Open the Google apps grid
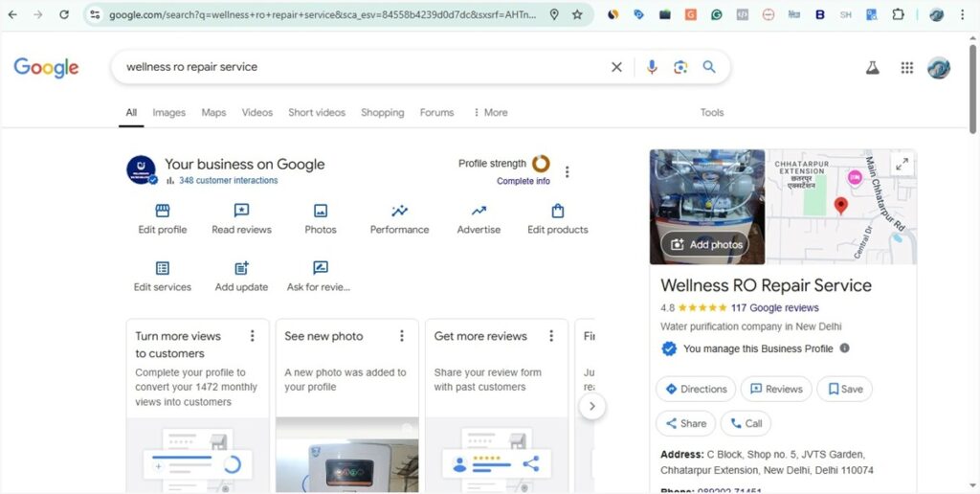The width and height of the screenshot is (980, 494). (907, 68)
